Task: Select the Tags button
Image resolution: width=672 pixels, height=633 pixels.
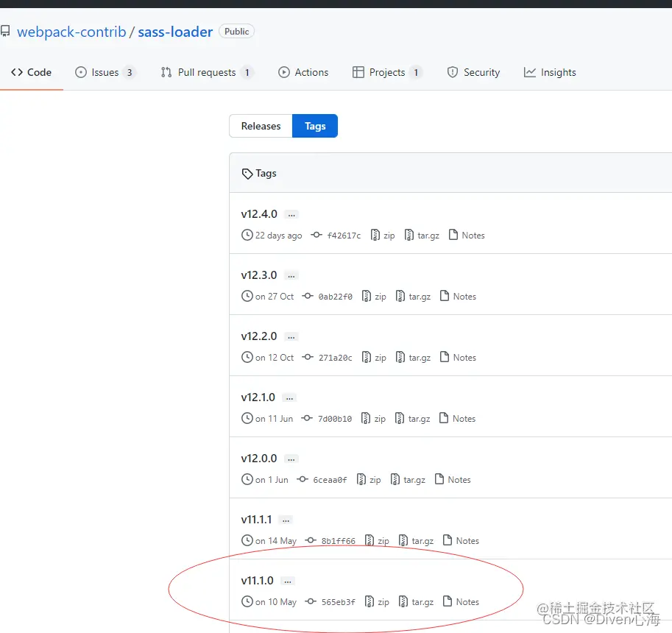Action: [x=315, y=126]
